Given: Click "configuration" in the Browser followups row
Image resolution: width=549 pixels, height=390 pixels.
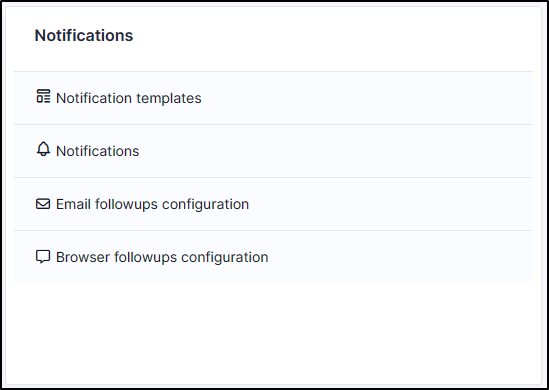Looking at the screenshot, I should [x=225, y=258].
